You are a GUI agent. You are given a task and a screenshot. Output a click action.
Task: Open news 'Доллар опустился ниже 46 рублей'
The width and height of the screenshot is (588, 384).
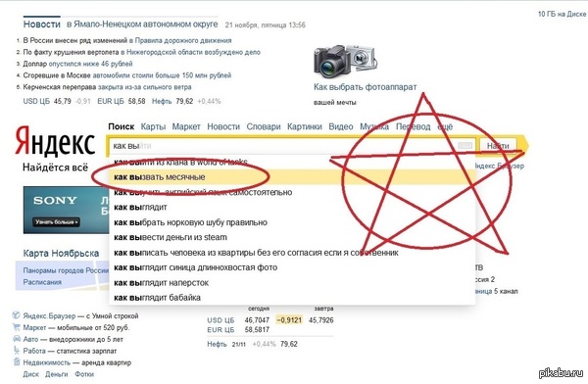pos(77,64)
